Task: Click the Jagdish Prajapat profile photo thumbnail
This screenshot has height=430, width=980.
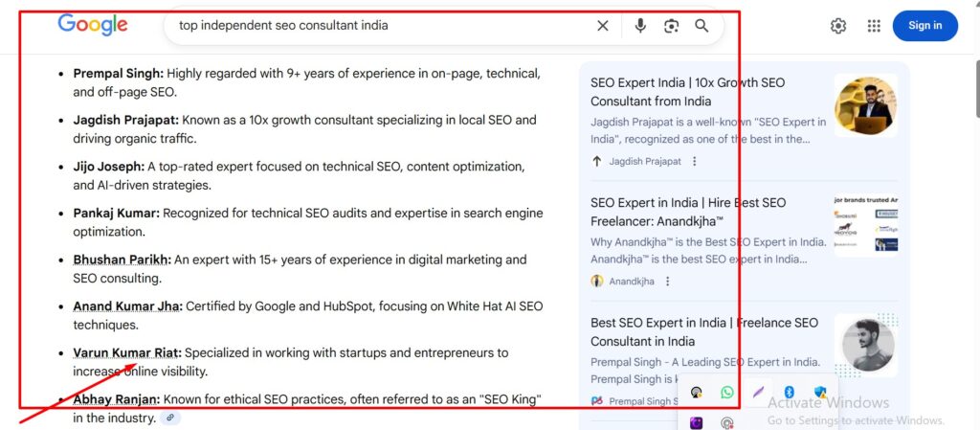Action: coord(865,105)
